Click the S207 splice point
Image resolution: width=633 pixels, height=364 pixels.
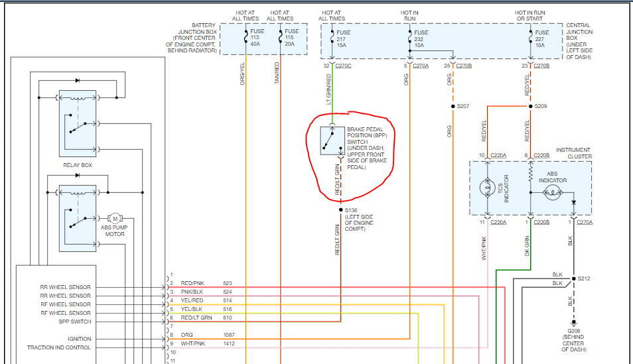(x=453, y=106)
